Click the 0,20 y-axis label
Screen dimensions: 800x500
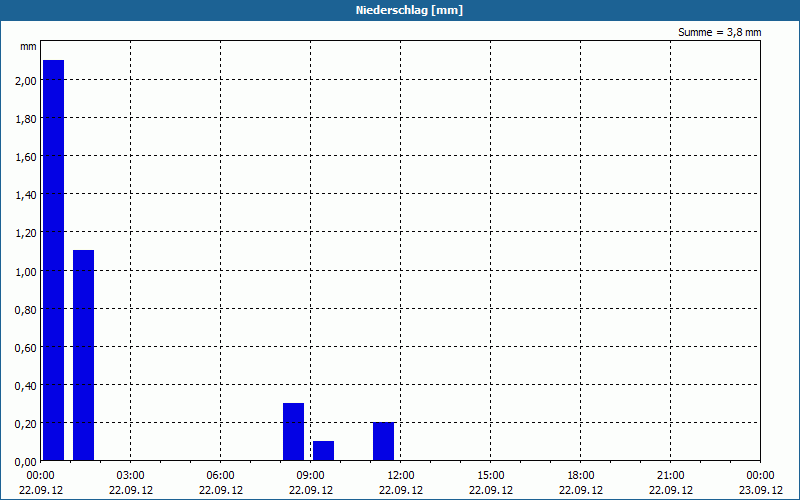[26, 423]
